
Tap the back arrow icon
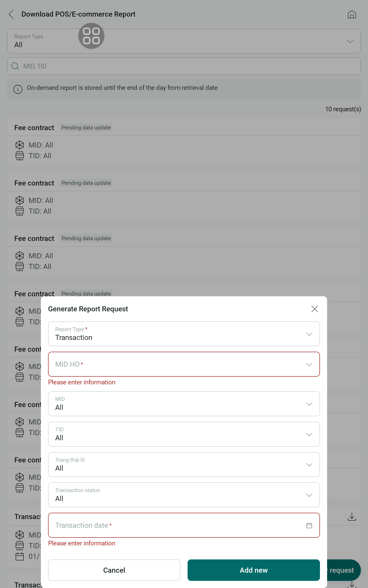(x=11, y=14)
